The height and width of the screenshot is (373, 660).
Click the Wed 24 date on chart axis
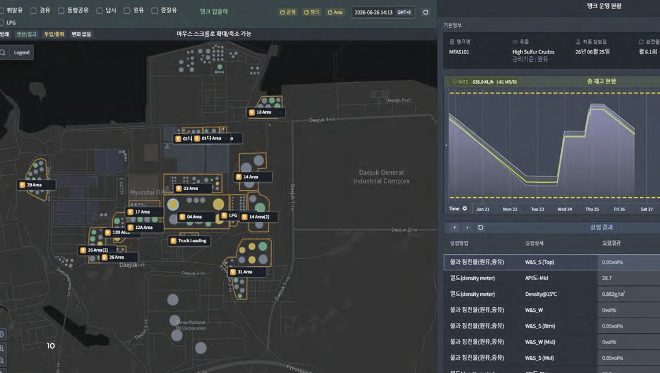coord(564,209)
